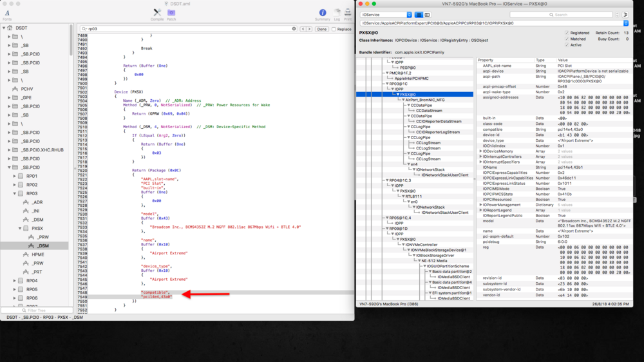Click the DSDT sidebar scrollbar
644x362 pixels.
click(71, 41)
